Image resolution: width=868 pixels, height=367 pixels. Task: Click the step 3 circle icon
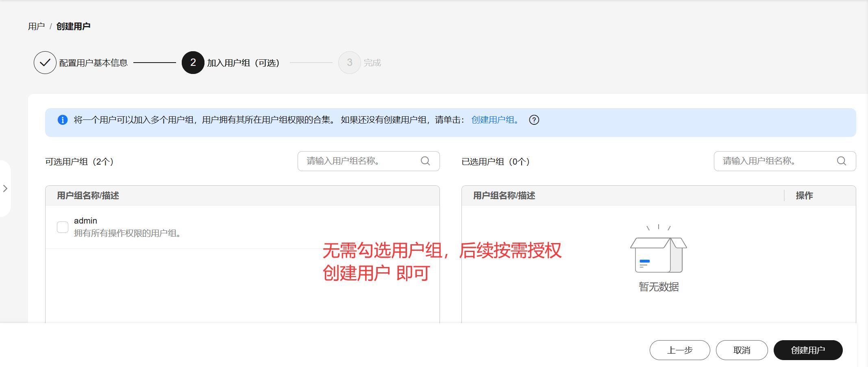(x=349, y=63)
